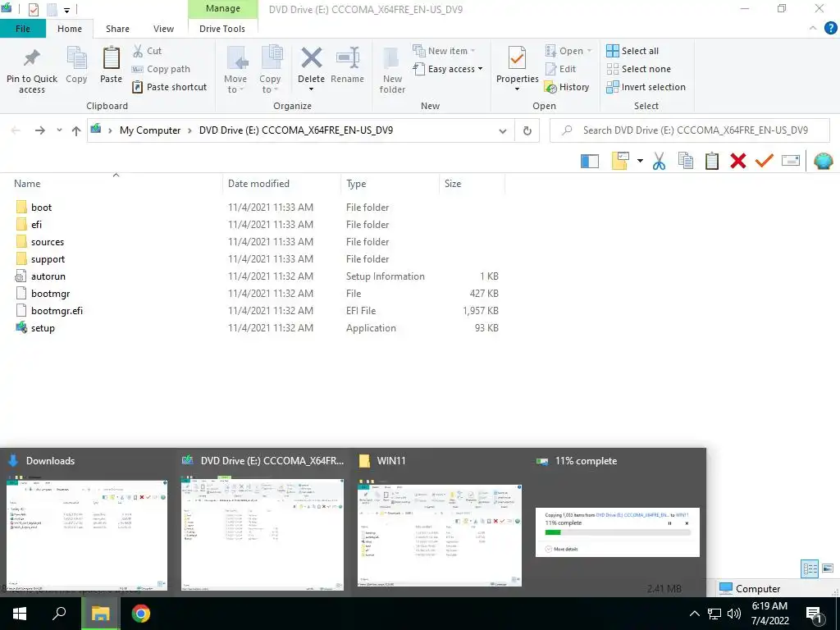Click the New folder icon
The height and width of the screenshot is (630, 840).
coord(392,58)
